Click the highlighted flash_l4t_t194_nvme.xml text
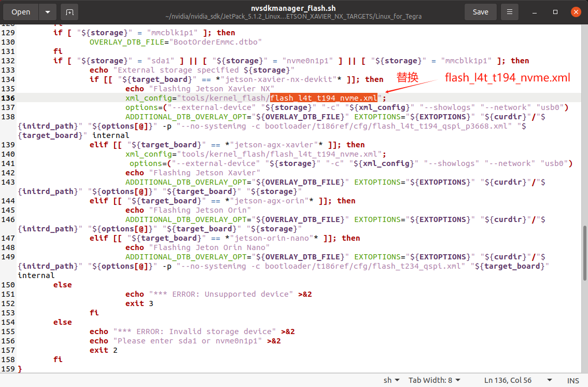 tap(324, 98)
